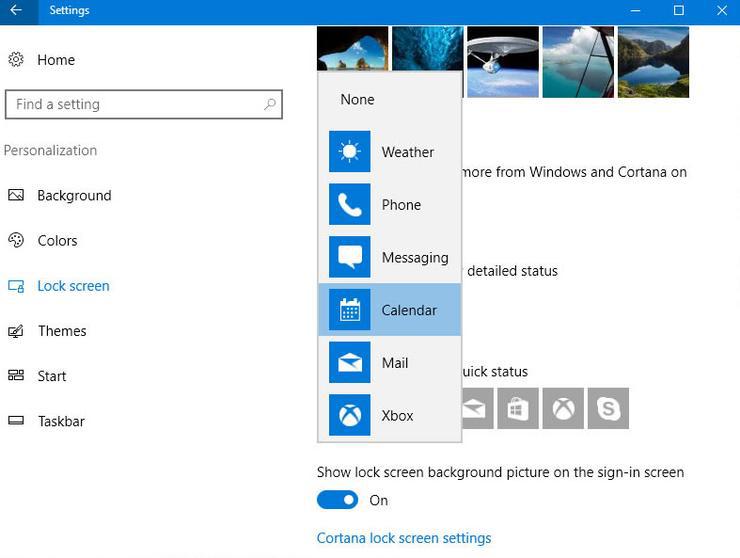Open Lock screen settings
This screenshot has width=740, height=558.
(x=73, y=286)
